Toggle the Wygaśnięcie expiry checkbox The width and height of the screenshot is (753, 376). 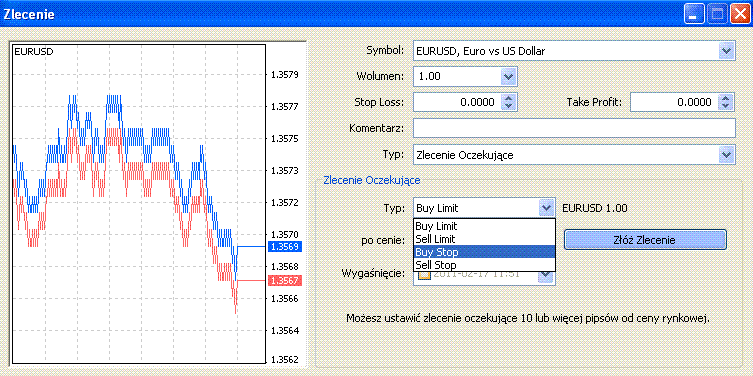tap(424, 275)
